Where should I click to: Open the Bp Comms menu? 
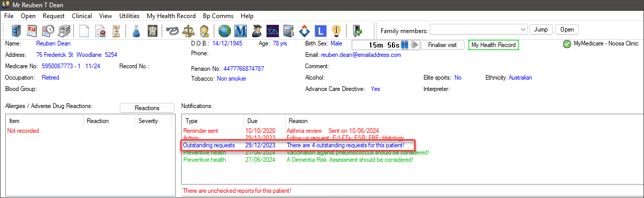click(x=218, y=16)
